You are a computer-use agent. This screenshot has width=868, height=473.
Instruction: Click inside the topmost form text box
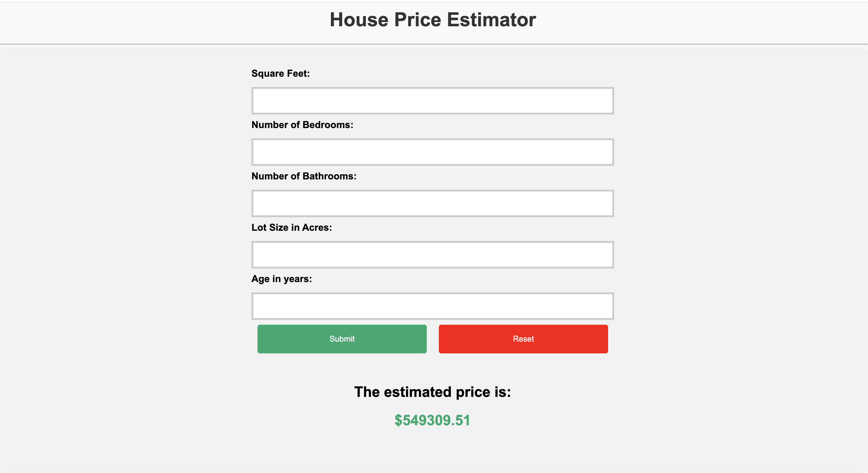click(432, 101)
